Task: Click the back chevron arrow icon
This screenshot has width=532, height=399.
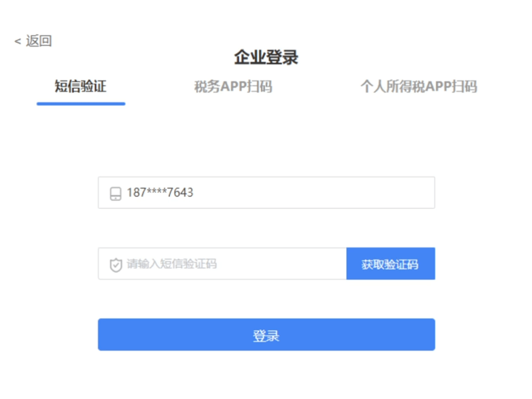Action: (x=18, y=42)
